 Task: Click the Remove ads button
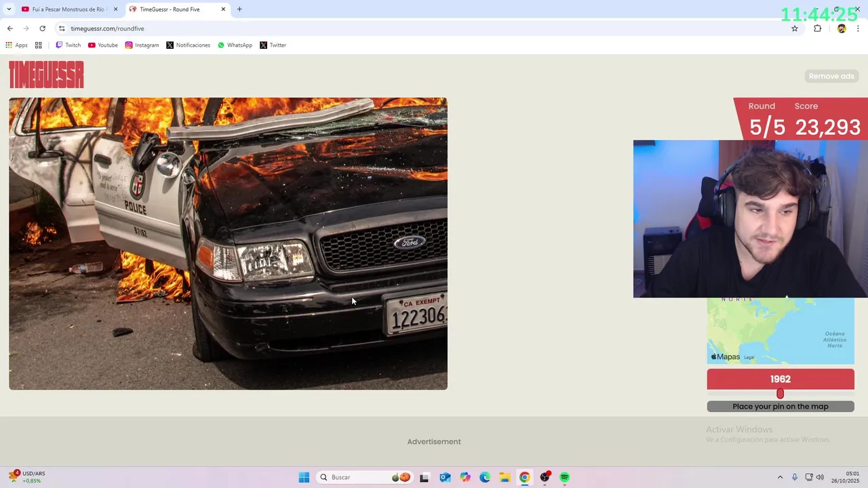(x=831, y=76)
